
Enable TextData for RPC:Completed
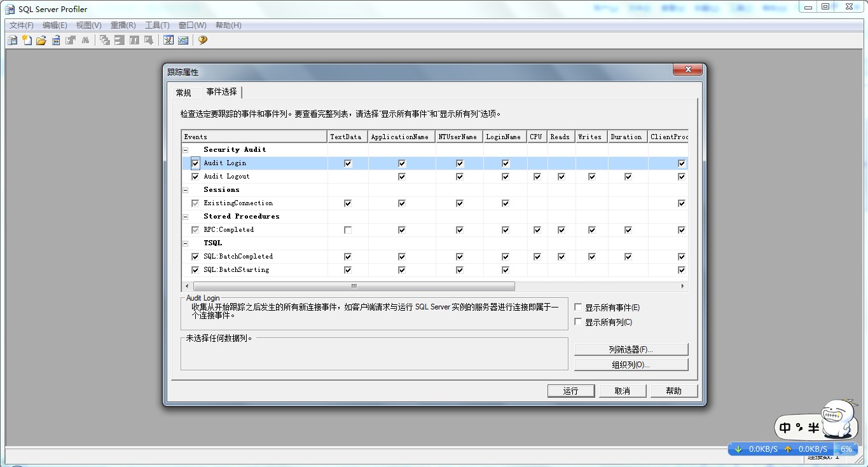[x=348, y=230]
